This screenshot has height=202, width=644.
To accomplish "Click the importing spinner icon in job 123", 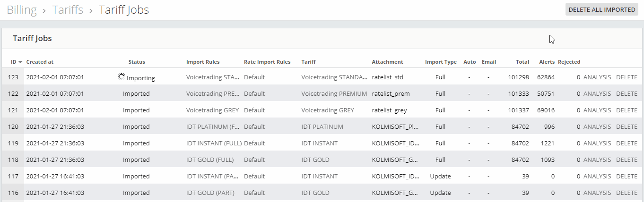I will click(122, 76).
